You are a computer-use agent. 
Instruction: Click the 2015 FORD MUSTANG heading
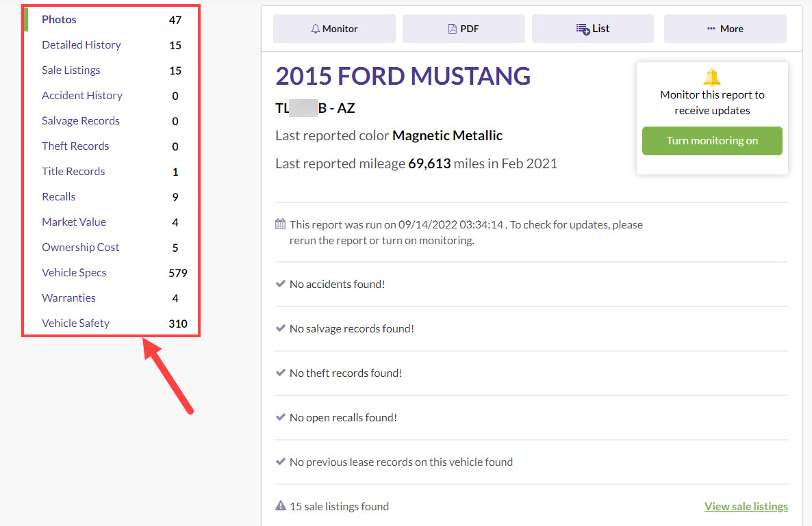point(403,76)
